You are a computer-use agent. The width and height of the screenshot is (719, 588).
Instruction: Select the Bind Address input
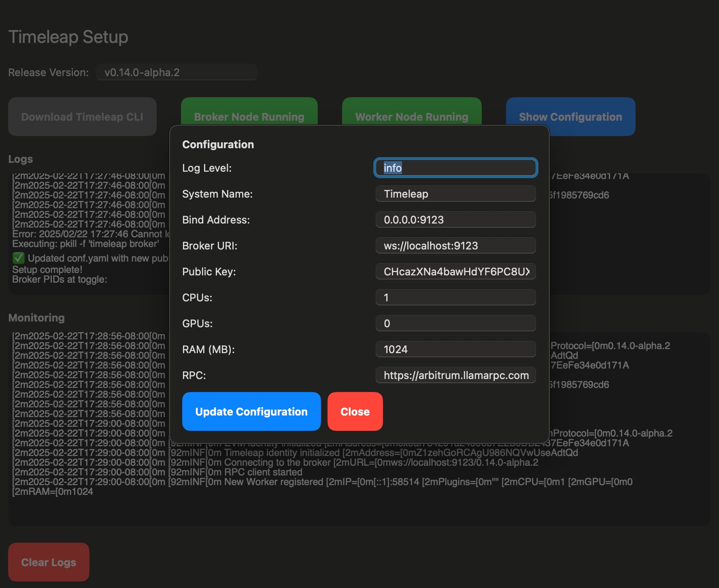(x=455, y=219)
